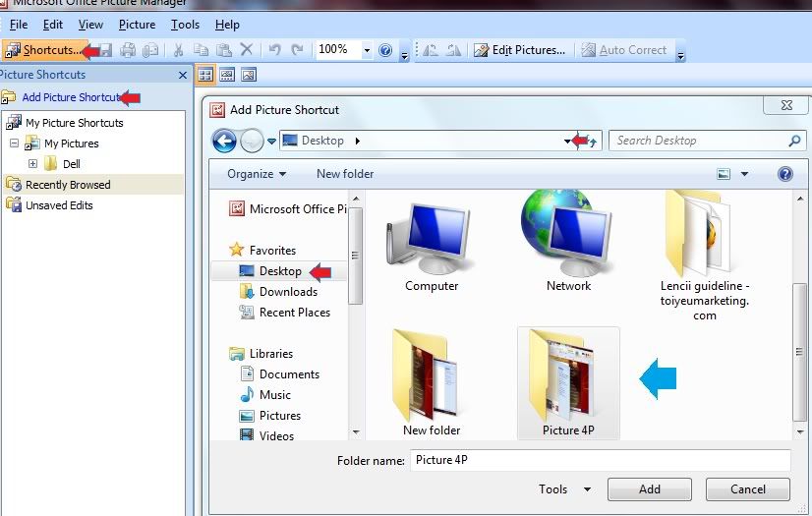The image size is (812, 516).
Task: Open the view options dropdown arrow
Action: [x=744, y=174]
